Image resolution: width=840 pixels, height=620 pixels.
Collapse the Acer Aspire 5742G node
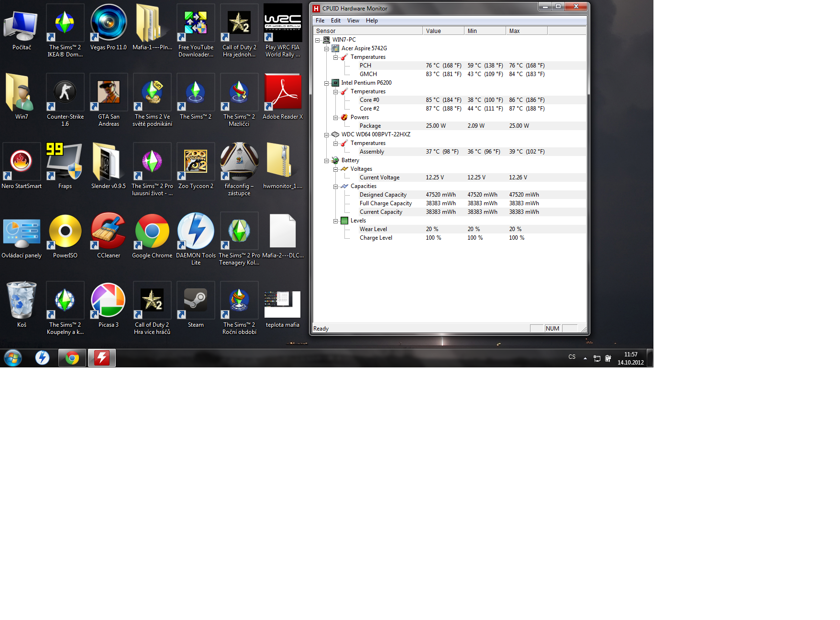tap(327, 49)
